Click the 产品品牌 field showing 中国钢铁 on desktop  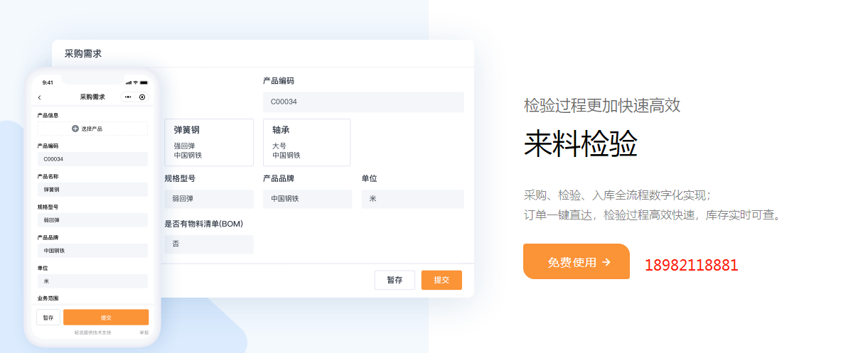point(307,199)
